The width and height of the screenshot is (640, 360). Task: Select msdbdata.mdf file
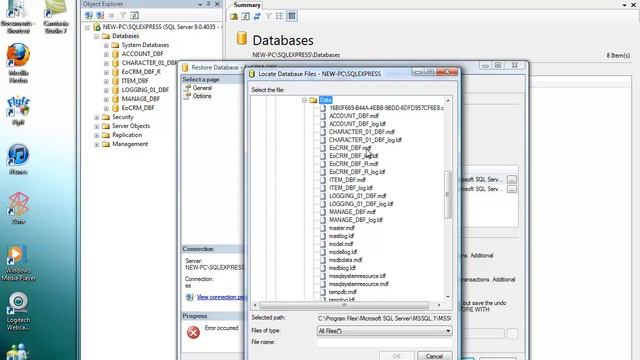(x=345, y=260)
